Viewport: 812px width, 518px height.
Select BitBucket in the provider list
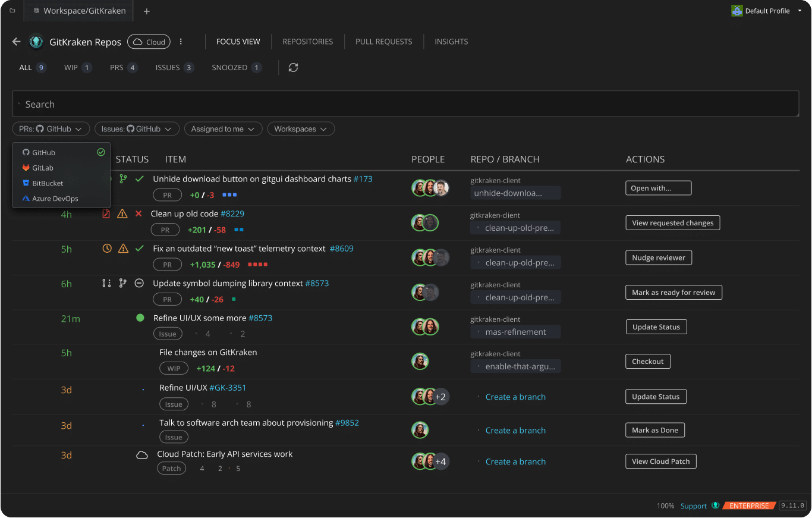(x=61, y=184)
